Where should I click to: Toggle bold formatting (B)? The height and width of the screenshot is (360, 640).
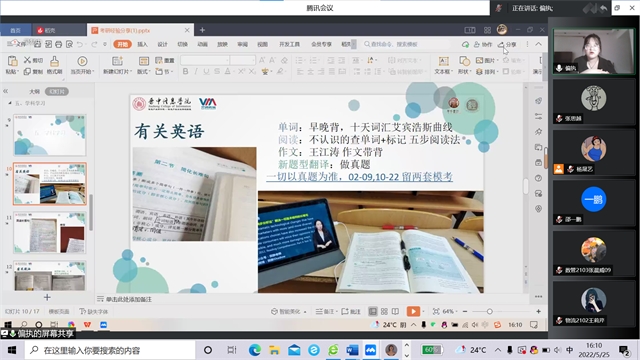[x=186, y=71]
